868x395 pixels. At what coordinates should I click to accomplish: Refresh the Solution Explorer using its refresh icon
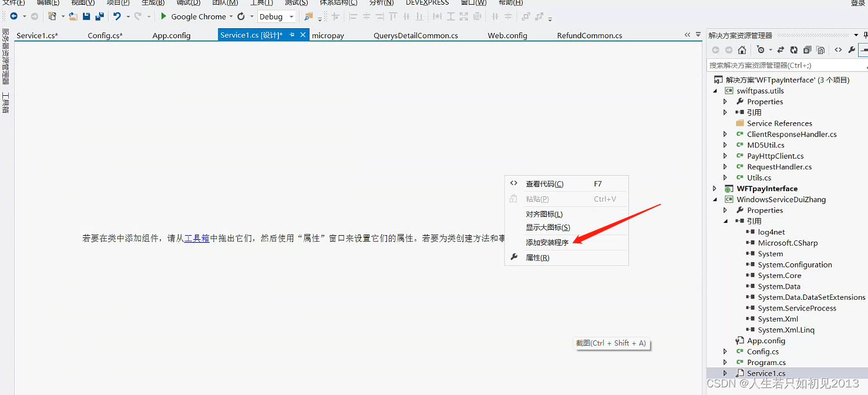point(794,49)
